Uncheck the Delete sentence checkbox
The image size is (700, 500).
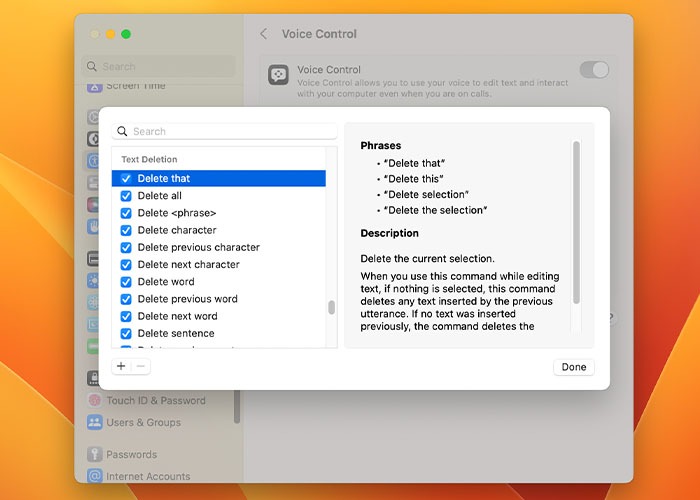coord(126,333)
